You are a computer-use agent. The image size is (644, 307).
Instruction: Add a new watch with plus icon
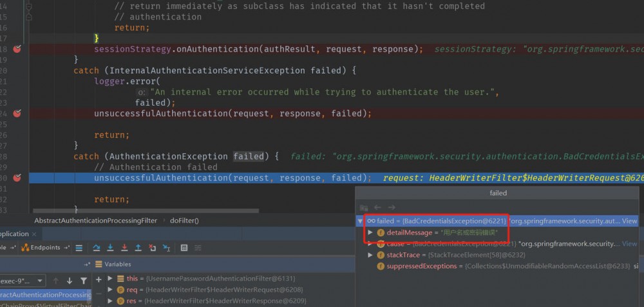[99, 279]
